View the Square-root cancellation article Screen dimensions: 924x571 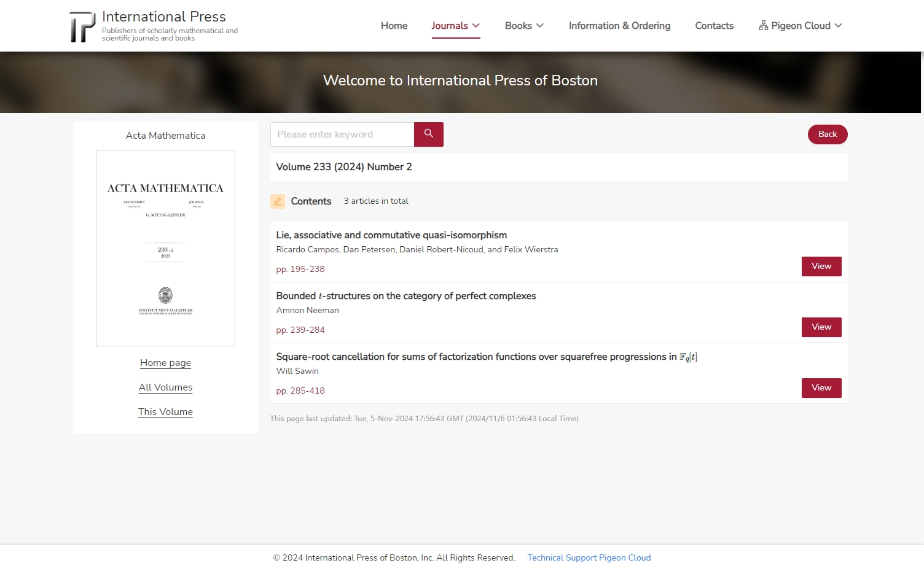tap(821, 388)
